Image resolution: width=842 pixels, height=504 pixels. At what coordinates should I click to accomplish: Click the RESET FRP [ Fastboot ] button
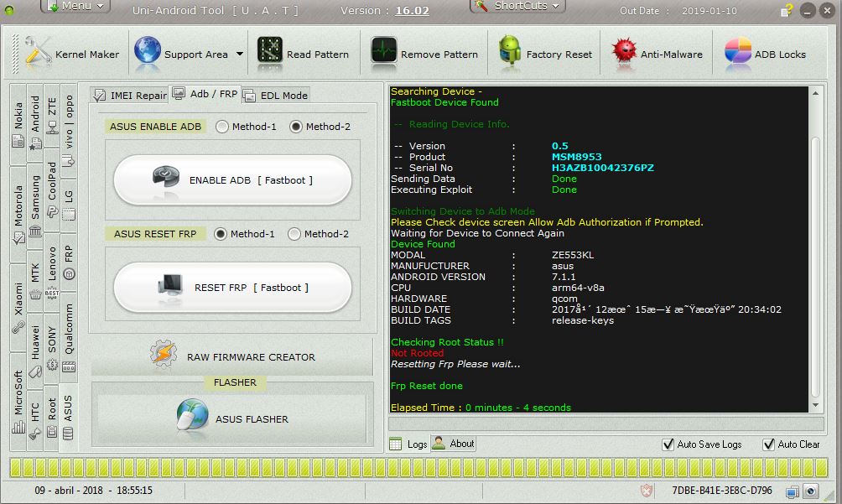pos(232,288)
